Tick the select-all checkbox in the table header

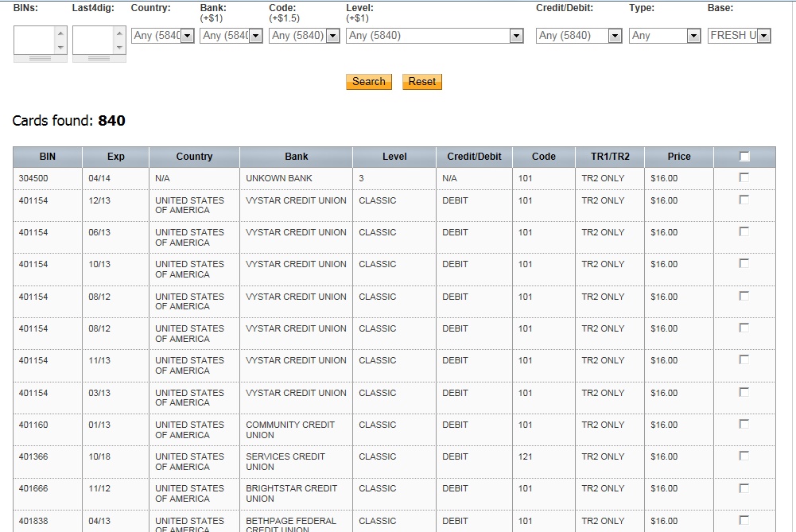(x=744, y=157)
